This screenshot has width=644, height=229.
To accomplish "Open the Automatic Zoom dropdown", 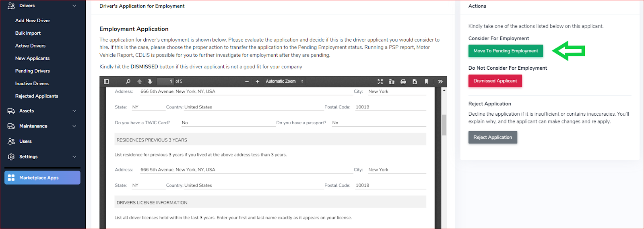I will tap(284, 81).
